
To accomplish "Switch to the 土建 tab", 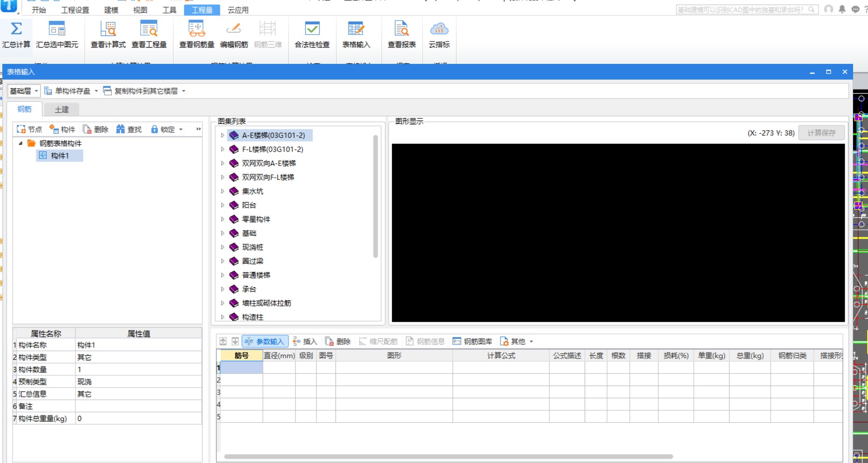I will (x=62, y=109).
